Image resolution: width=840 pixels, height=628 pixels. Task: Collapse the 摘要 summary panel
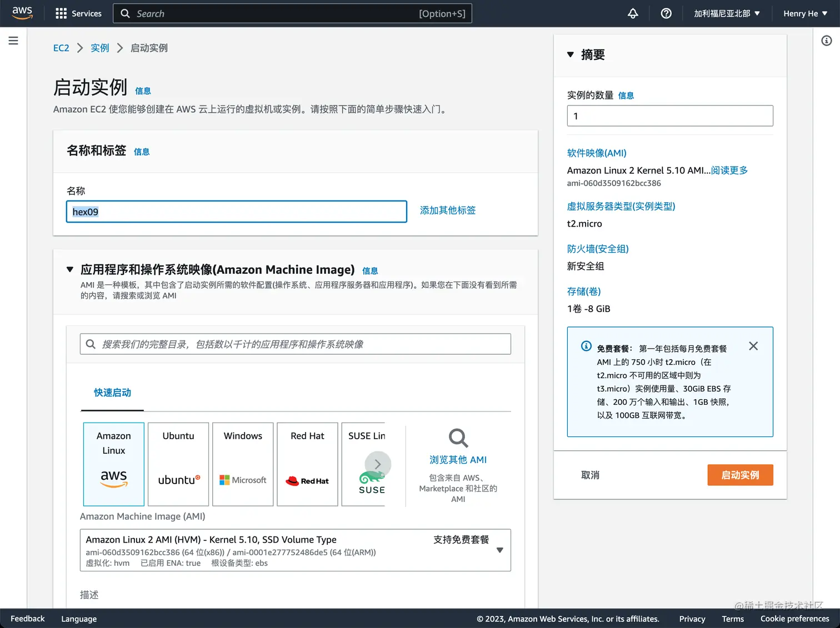[x=570, y=54]
